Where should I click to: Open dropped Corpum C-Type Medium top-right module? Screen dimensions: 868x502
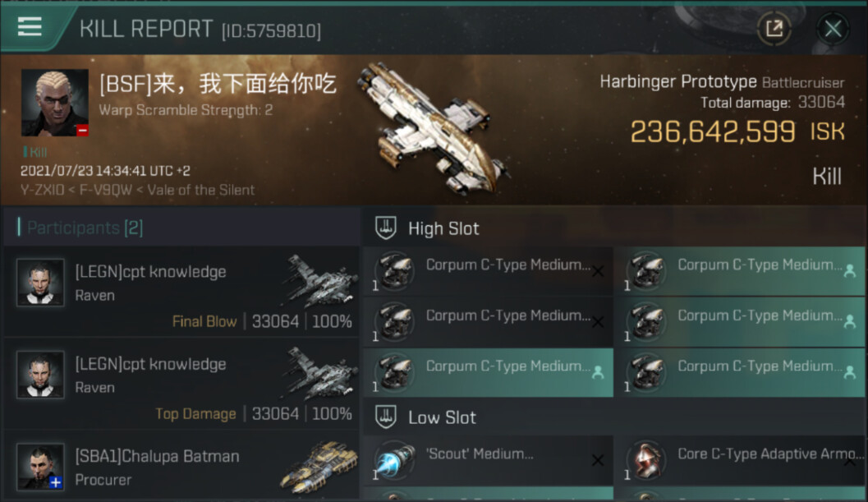pyautogui.click(x=740, y=271)
